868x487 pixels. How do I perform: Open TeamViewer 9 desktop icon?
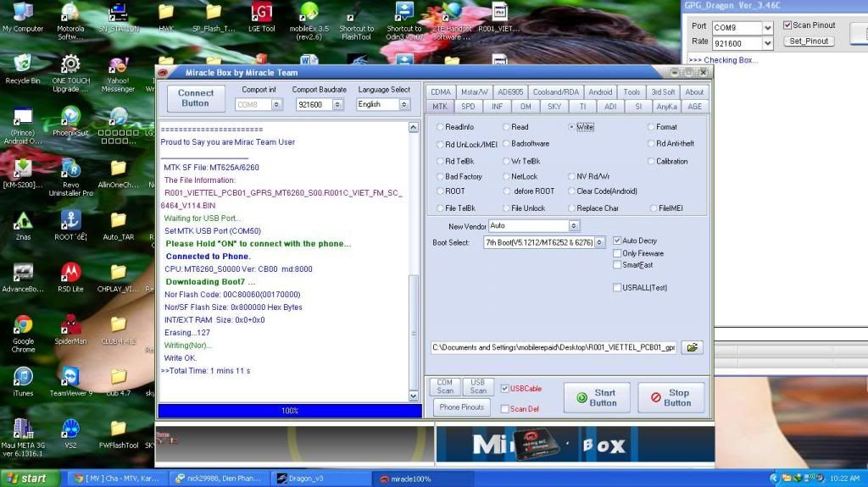point(70,382)
